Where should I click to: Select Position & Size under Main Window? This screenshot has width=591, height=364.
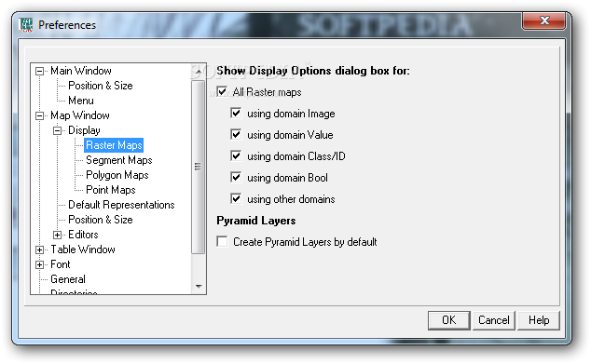coord(101,86)
